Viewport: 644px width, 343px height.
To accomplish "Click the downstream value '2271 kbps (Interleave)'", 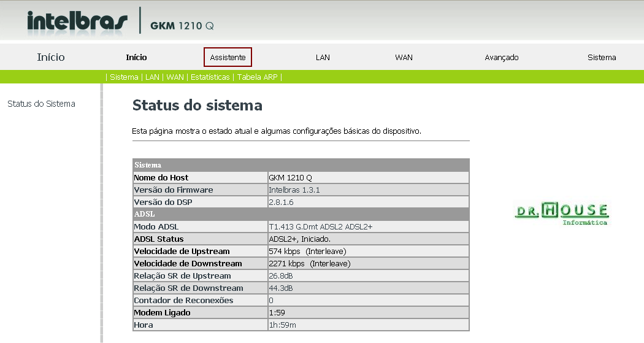I will (310, 264).
